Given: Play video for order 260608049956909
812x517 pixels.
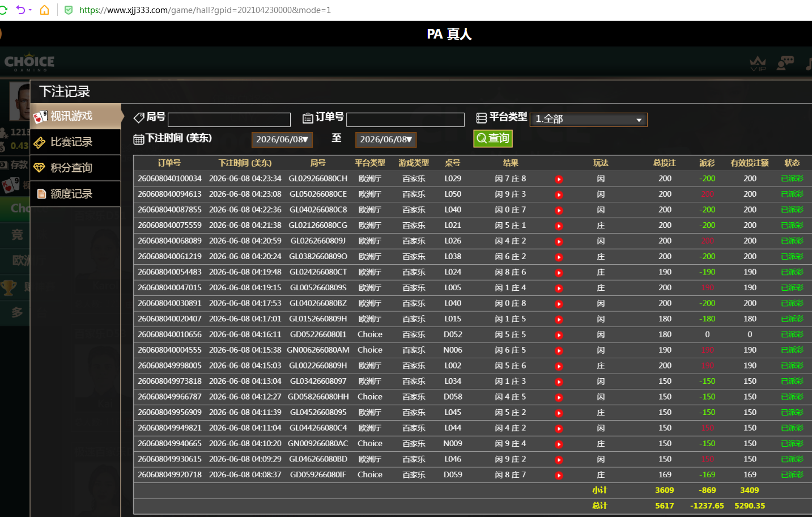Looking at the screenshot, I should [559, 413].
